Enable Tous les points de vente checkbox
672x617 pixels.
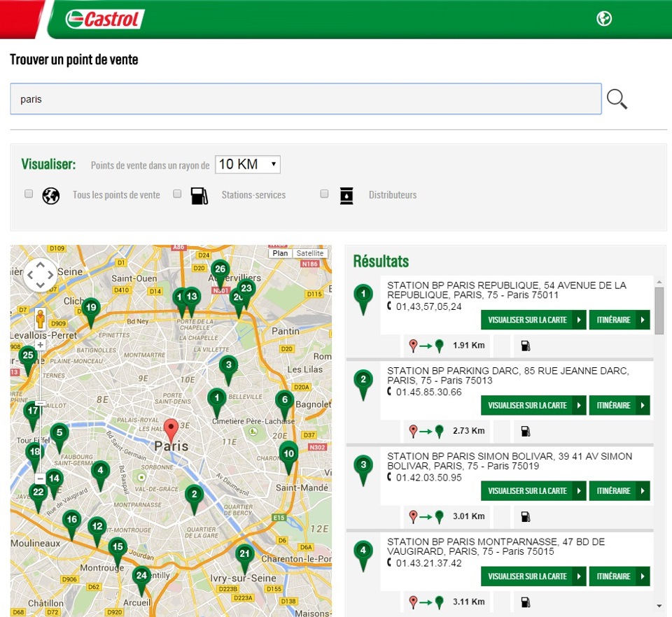pos(29,194)
